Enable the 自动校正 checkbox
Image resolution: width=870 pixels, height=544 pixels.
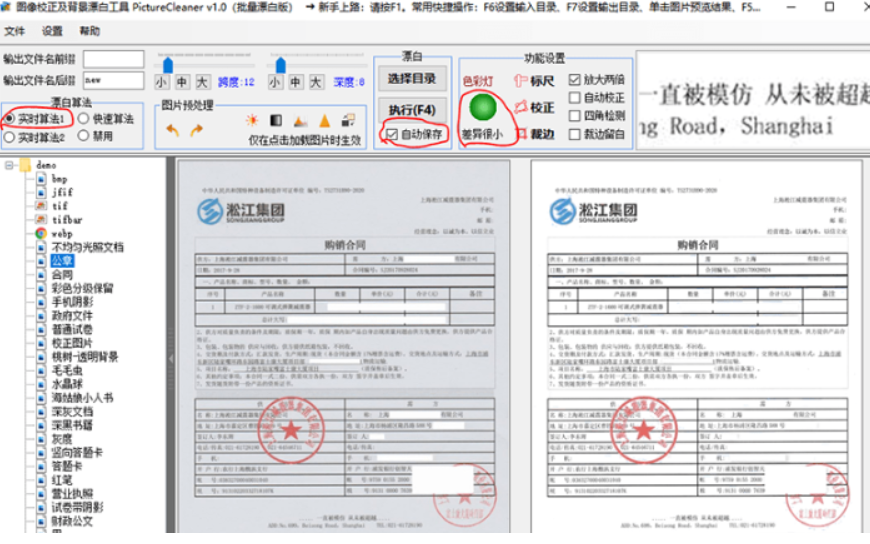point(574,98)
